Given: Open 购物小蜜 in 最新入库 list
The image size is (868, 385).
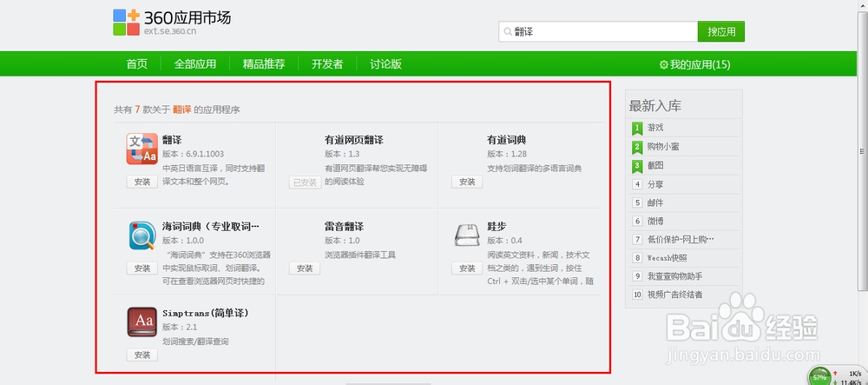Looking at the screenshot, I should [663, 147].
